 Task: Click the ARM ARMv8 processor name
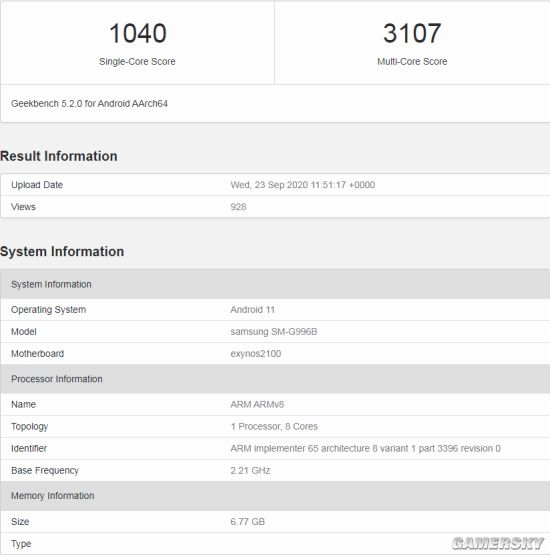click(x=257, y=404)
